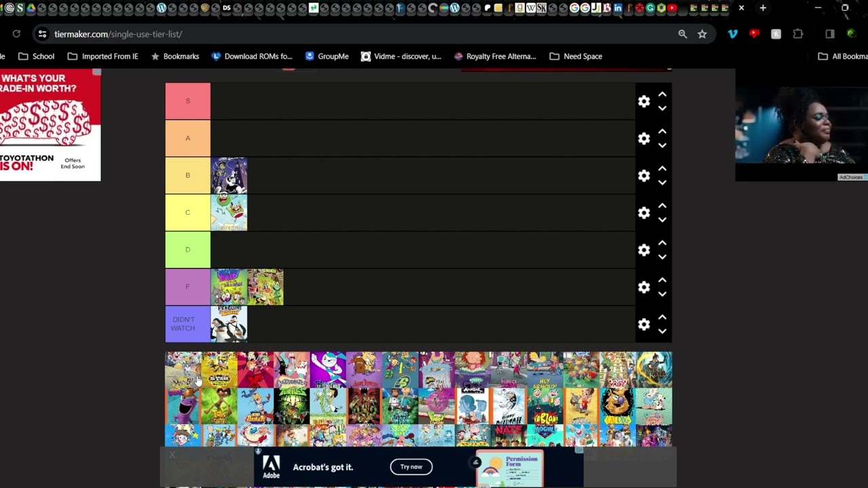Open settings gear for A tier row
The image size is (868, 488).
(x=644, y=138)
